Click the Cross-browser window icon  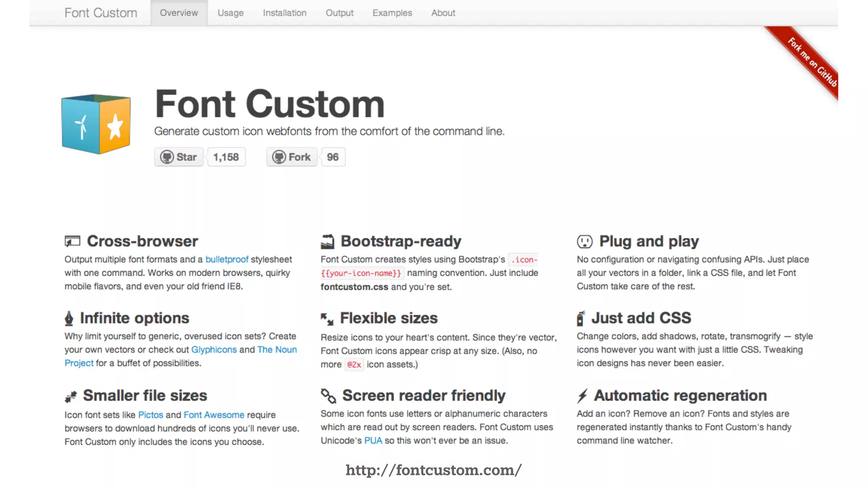[72, 241]
